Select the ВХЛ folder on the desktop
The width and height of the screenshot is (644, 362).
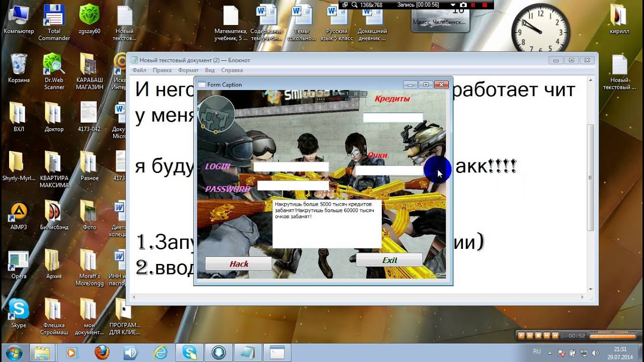coord(19,117)
